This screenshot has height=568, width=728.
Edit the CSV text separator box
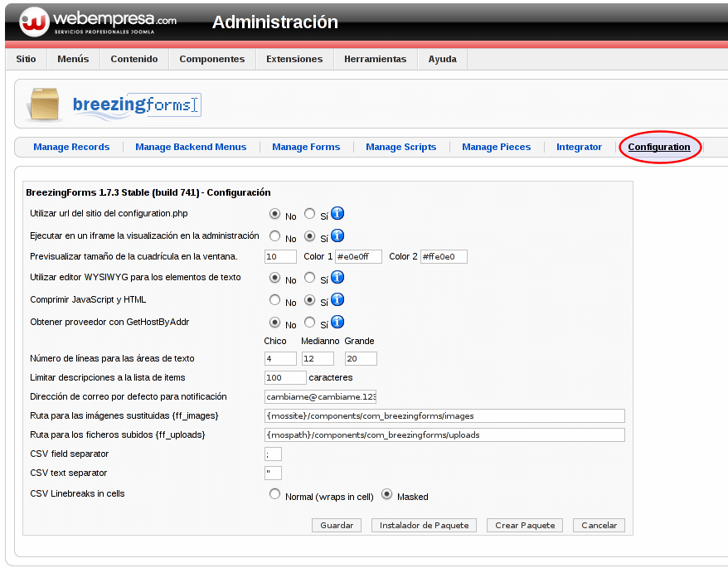pyautogui.click(x=273, y=473)
